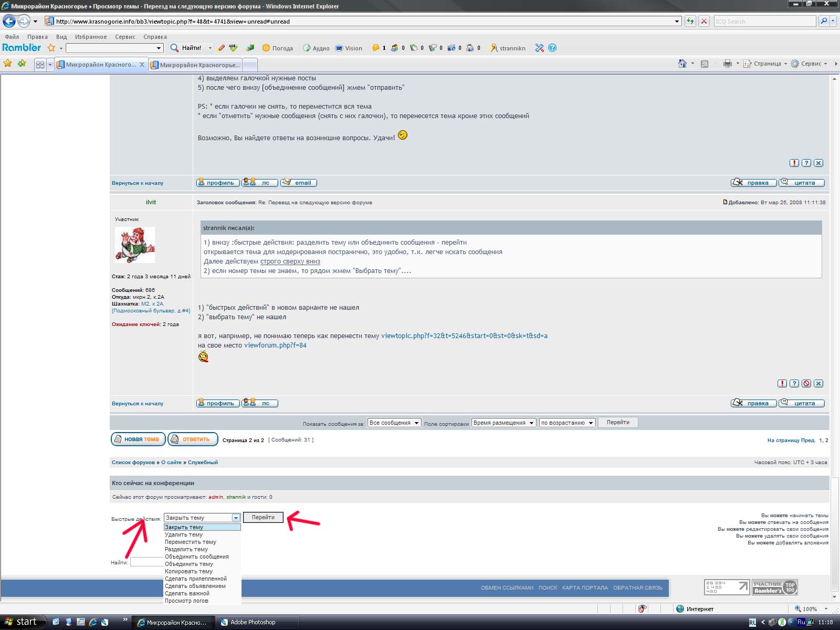Image resolution: width=840 pixels, height=630 pixels.
Task: Open the viewforum.php?f=84 link
Action: click(275, 345)
